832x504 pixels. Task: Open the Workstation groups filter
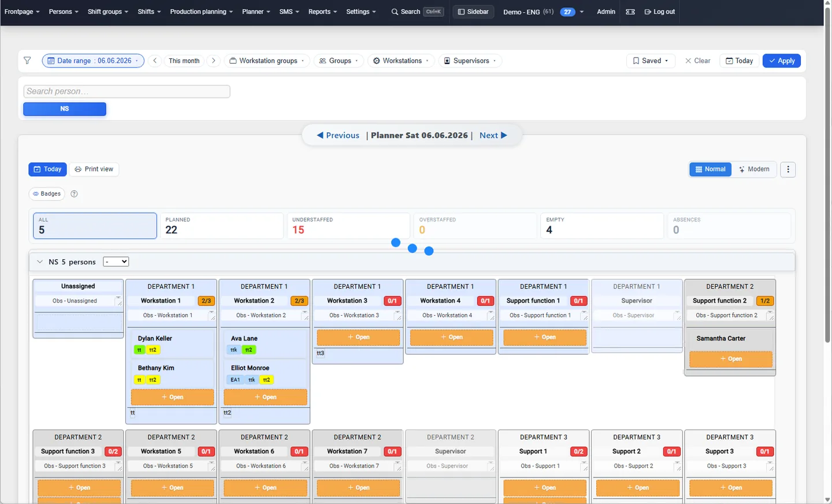point(267,61)
